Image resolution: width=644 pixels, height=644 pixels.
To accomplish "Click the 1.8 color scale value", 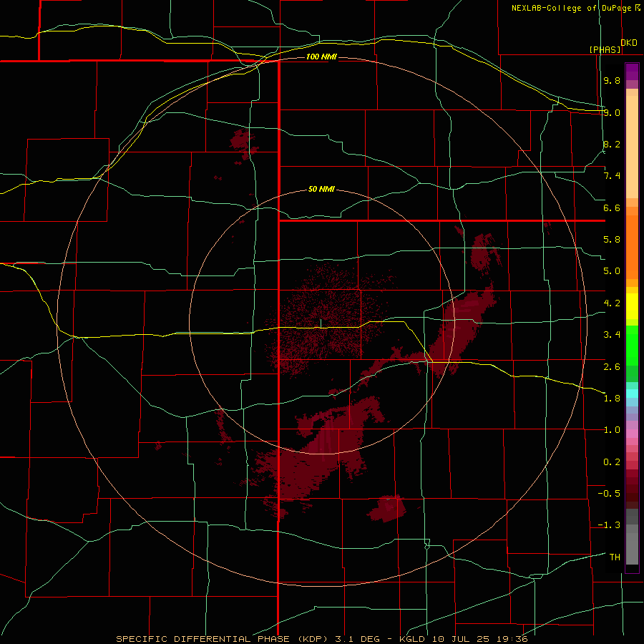I will 612,399.
